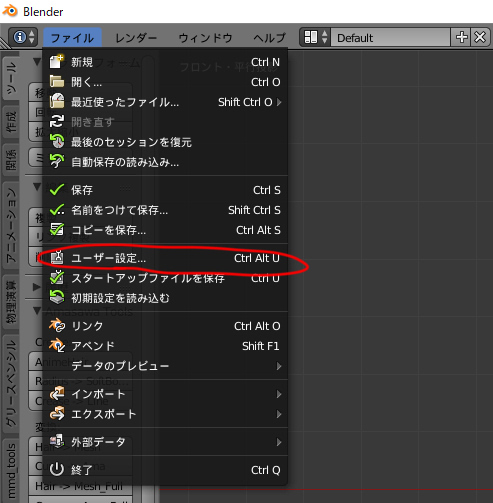Open the Info editor type selector

(23, 37)
